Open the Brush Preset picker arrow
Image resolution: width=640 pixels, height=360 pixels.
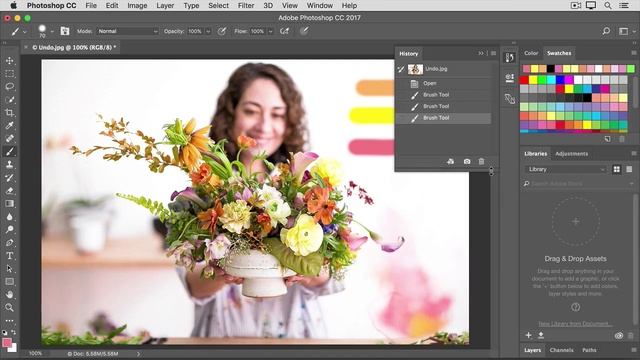(x=52, y=31)
